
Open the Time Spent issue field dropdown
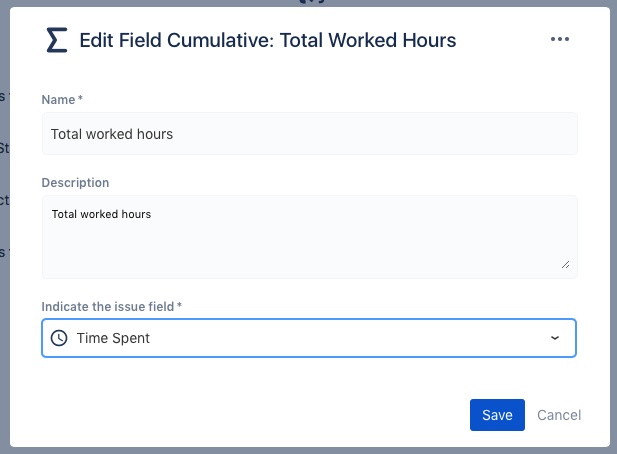[x=309, y=338]
